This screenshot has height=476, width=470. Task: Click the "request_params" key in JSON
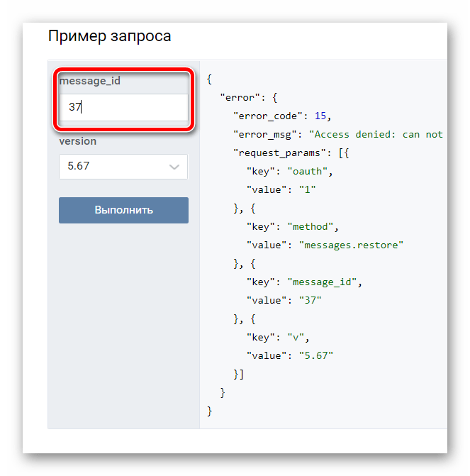278,153
